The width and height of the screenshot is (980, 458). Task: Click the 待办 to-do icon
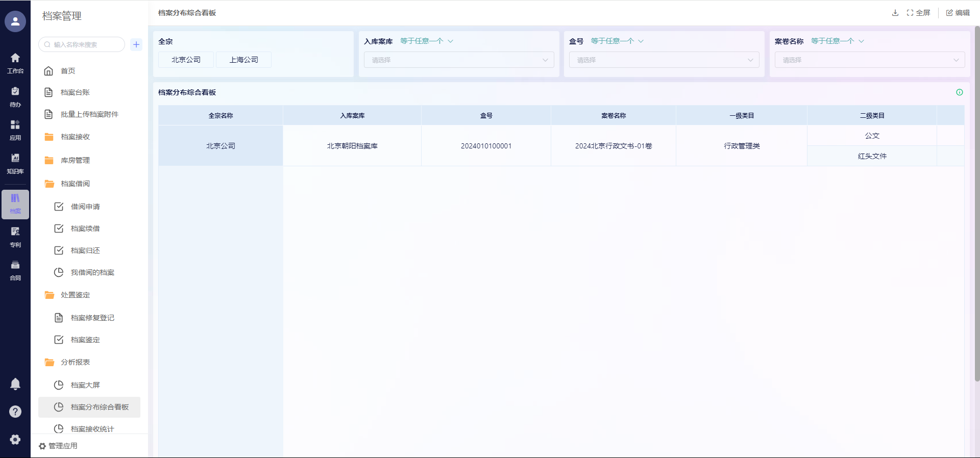pos(15,96)
